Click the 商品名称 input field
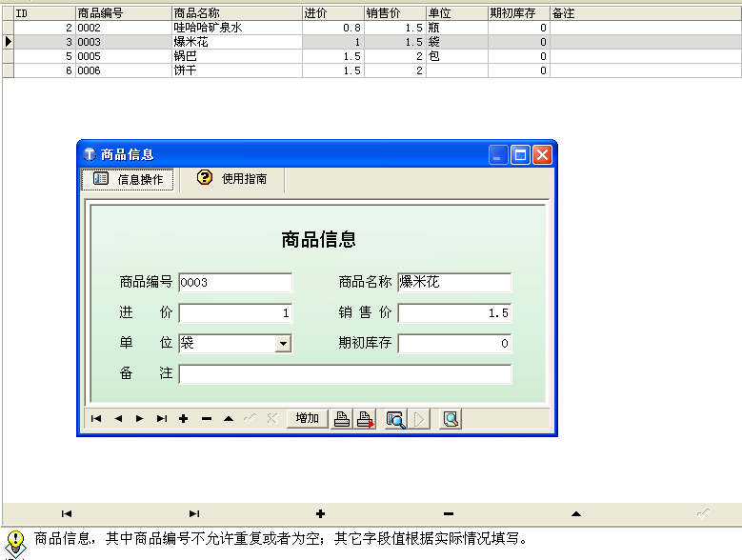Image resolution: width=742 pixels, height=560 pixels. pyautogui.click(x=454, y=282)
